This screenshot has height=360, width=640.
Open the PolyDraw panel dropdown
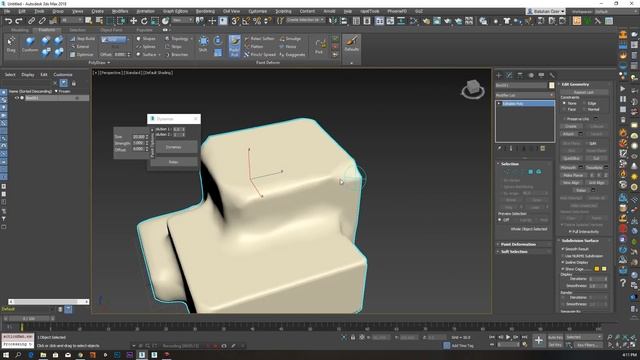99,62
